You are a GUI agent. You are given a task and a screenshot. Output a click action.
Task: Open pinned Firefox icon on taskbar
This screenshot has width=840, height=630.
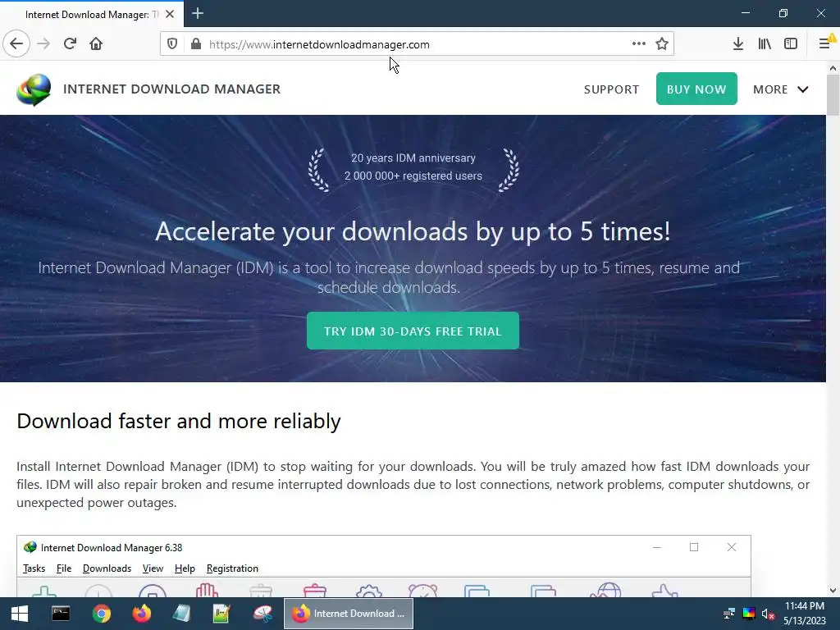(141, 614)
